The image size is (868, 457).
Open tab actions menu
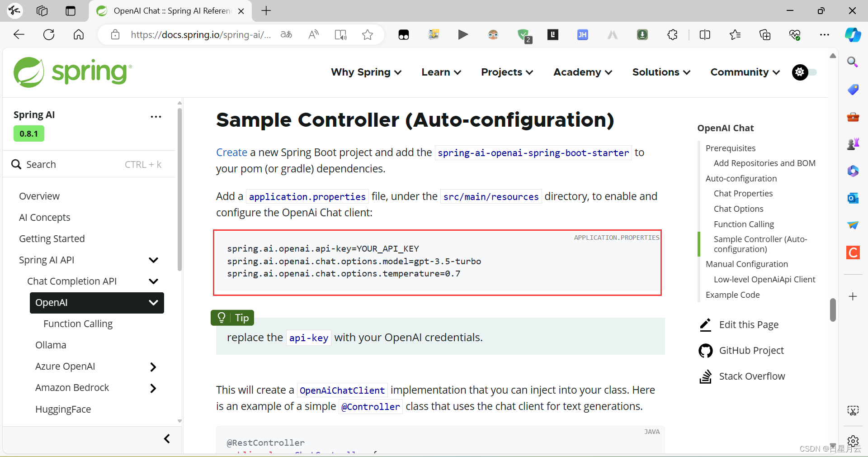point(71,11)
